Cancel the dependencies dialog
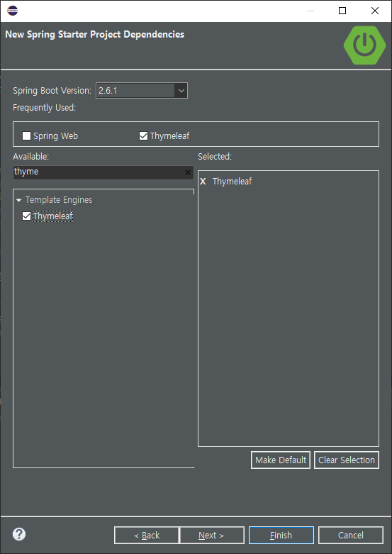The width and height of the screenshot is (392, 554). [351, 536]
